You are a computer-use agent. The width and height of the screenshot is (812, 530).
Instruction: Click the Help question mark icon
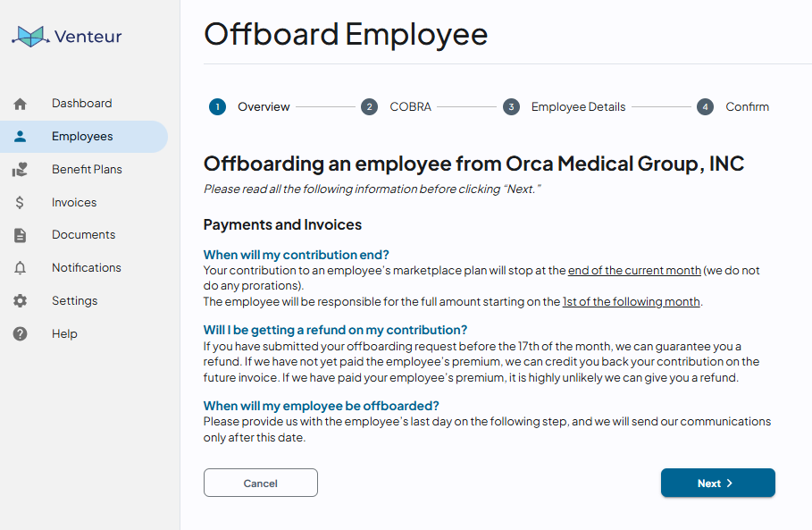21,333
